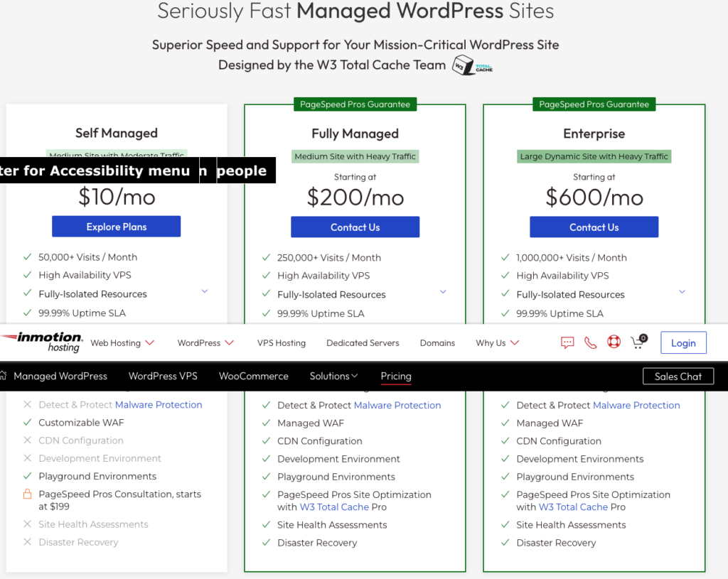Click the Fully Managed PageSpeed Pros Guarantee badge

tap(355, 104)
